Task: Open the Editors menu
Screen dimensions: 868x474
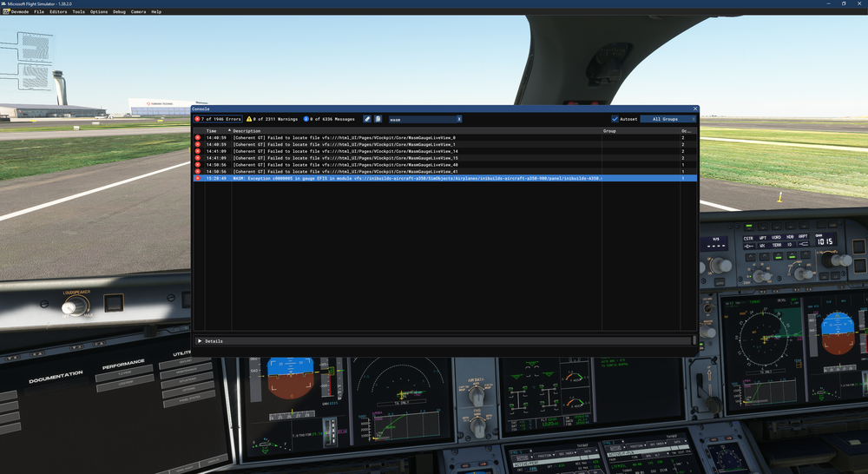Action: pyautogui.click(x=58, y=12)
